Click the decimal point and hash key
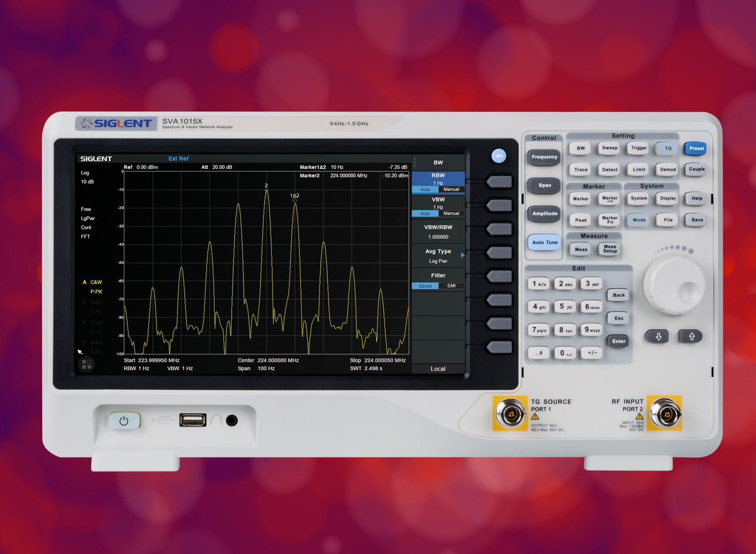The image size is (756, 554). point(539,353)
